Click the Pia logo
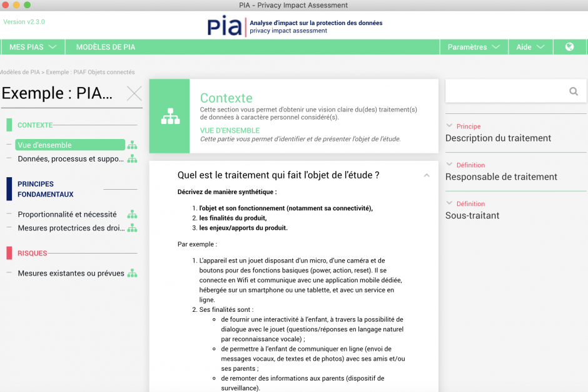 (225, 26)
